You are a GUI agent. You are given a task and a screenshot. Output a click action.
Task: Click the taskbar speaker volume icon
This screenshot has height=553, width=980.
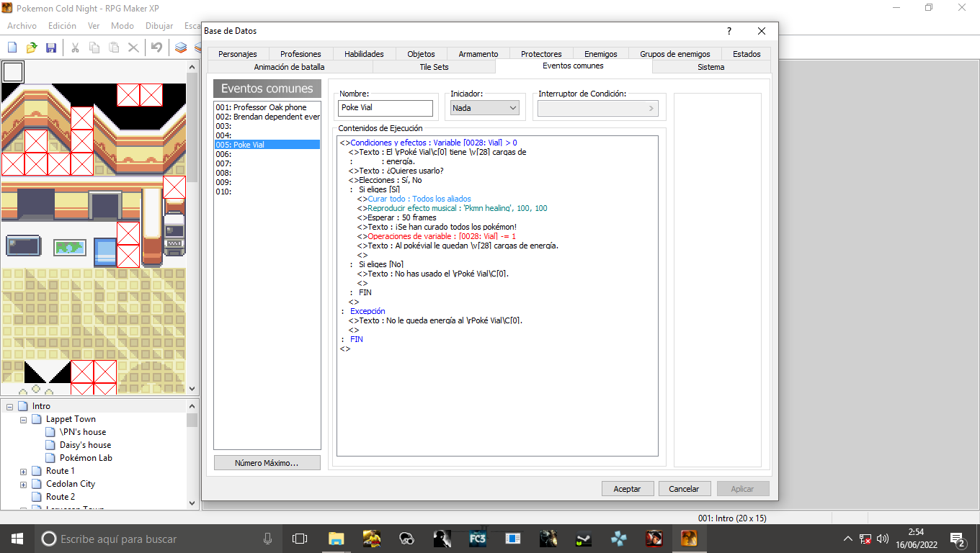(883, 539)
